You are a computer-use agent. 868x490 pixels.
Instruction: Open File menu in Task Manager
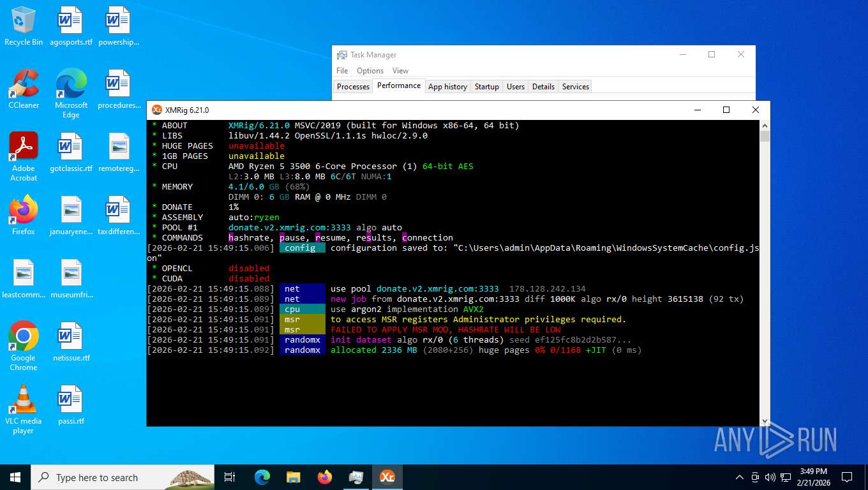tap(342, 71)
